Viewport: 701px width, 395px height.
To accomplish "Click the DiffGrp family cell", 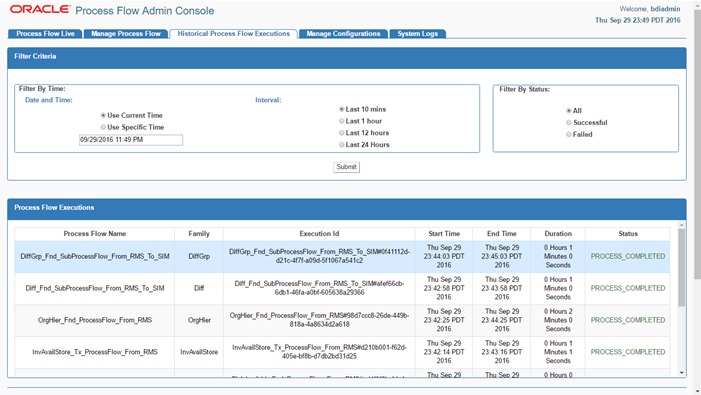I will point(199,256).
